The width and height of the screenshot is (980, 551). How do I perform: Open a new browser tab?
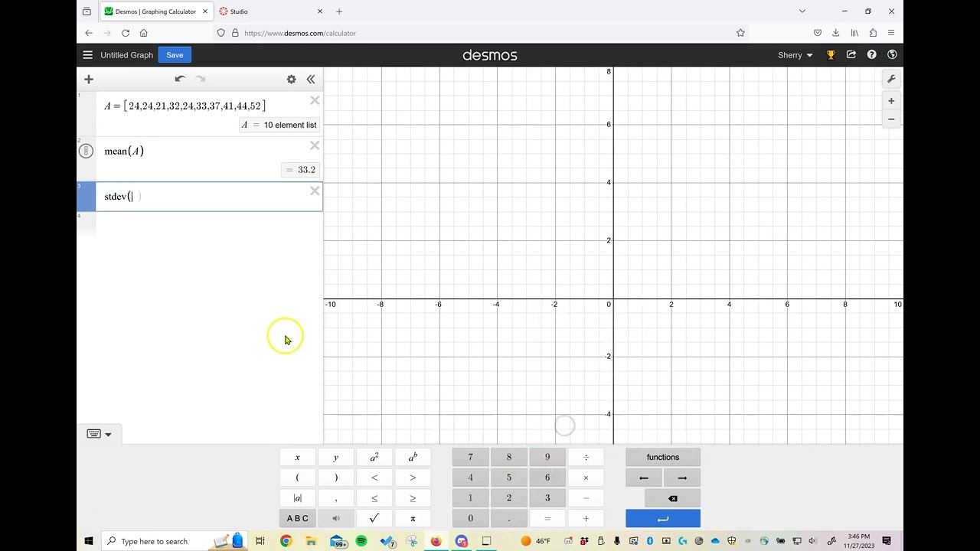tap(339, 11)
